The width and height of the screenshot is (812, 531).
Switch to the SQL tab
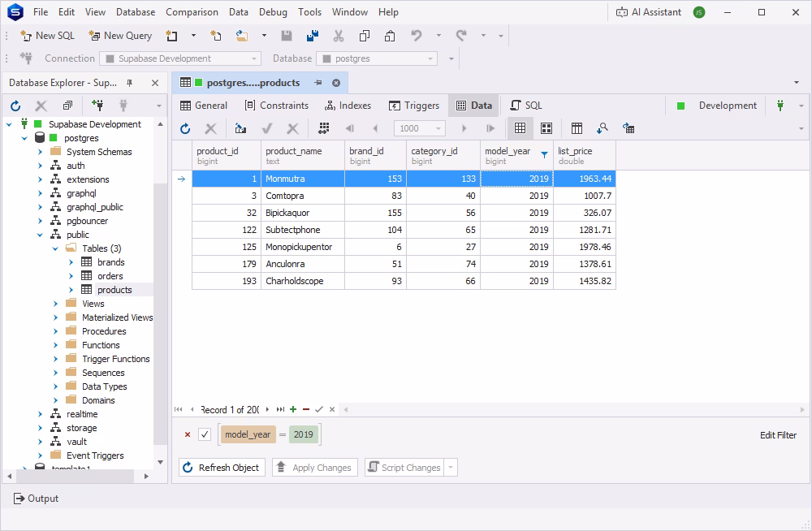pyautogui.click(x=526, y=106)
